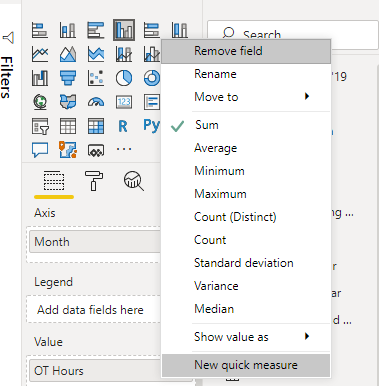
Task: Open the Format paint roller tab
Action: [94, 181]
